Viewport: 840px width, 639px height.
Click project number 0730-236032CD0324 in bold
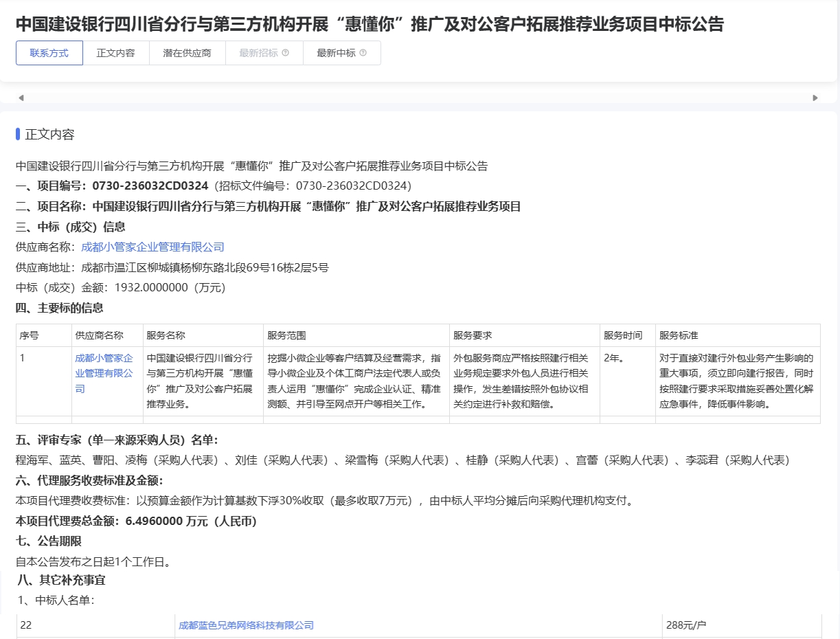tap(150, 186)
